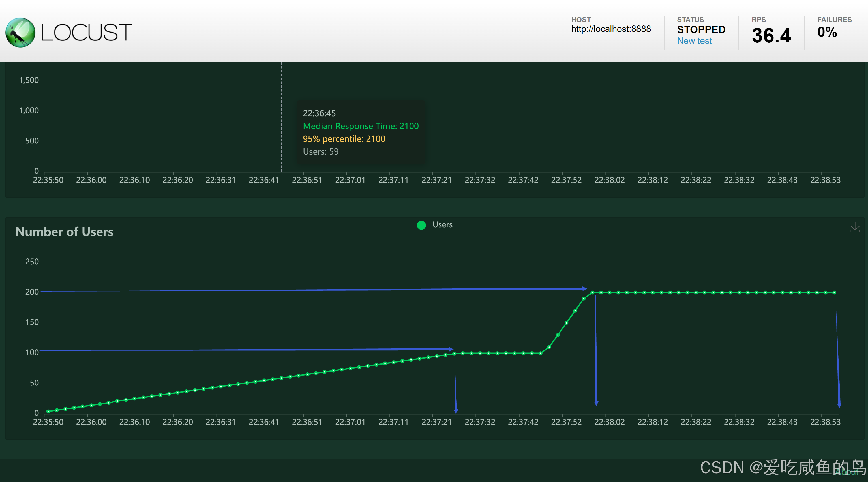Screen dimensions: 868x482
Task: Click Median Response Time 2100 tooltip line
Action: point(361,126)
